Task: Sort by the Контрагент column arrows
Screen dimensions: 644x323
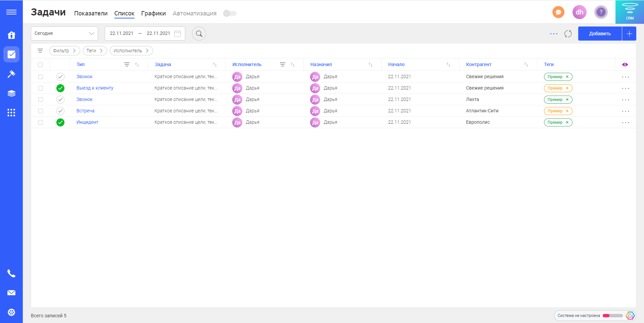Action: point(526,64)
